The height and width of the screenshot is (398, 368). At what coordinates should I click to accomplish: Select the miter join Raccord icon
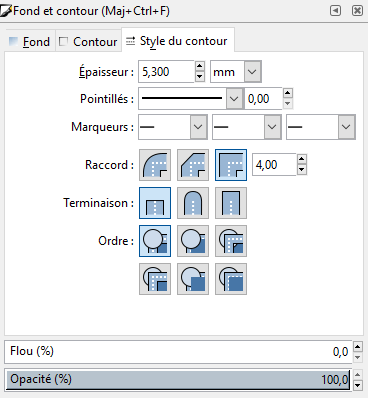pos(231,165)
